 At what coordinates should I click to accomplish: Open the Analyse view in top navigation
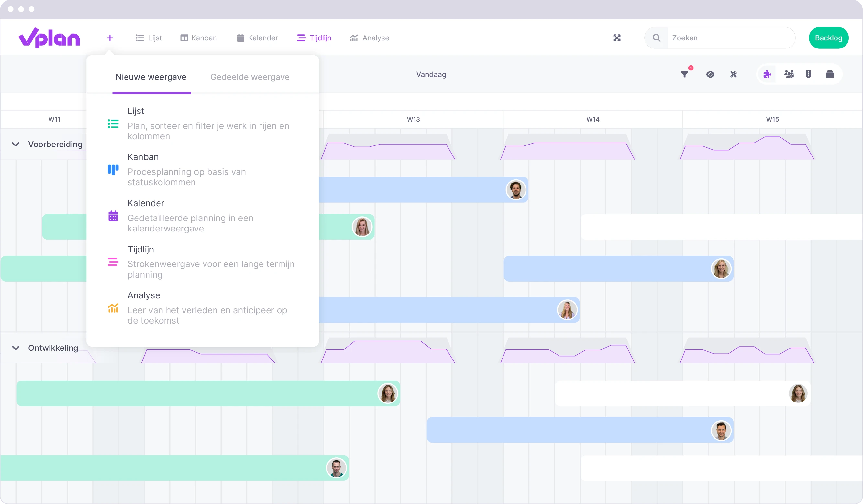click(370, 38)
